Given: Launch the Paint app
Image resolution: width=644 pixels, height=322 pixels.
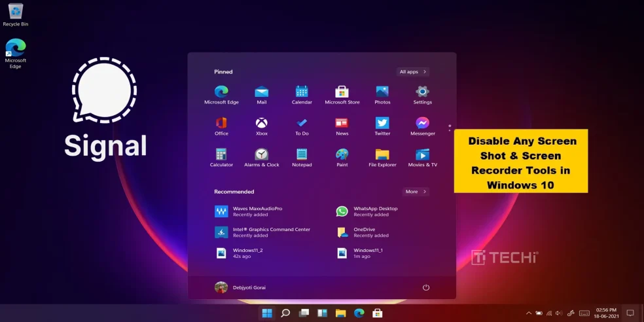Looking at the screenshot, I should pos(342,154).
